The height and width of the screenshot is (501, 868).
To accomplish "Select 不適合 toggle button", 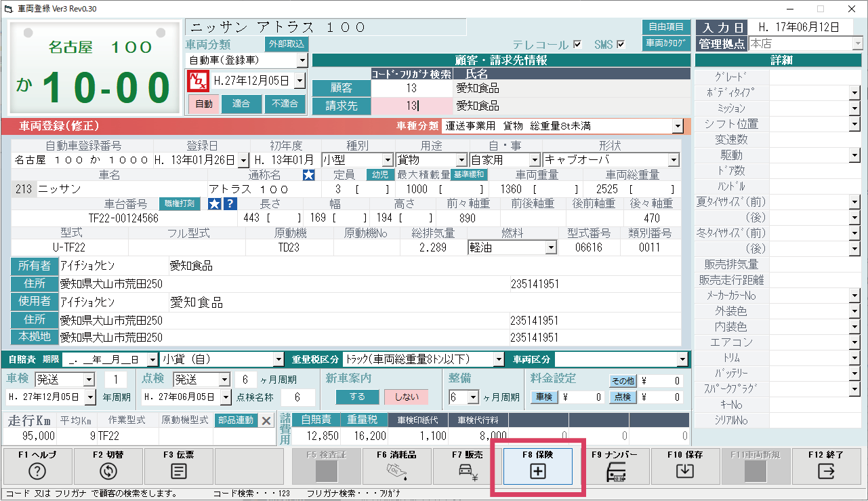I will [285, 104].
